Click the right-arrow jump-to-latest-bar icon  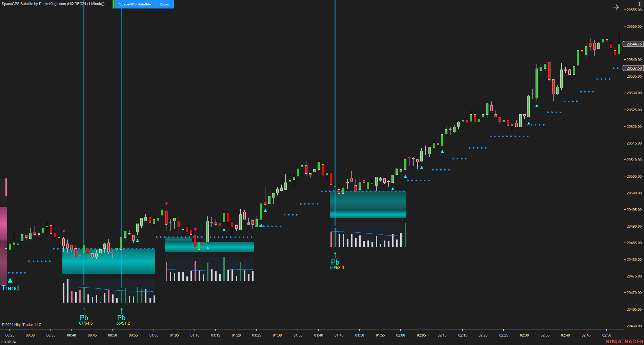pyautogui.click(x=616, y=7)
